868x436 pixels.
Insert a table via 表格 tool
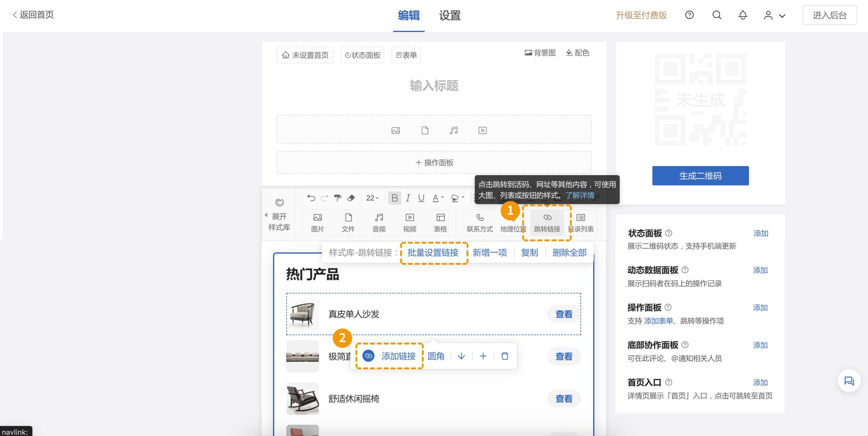coord(440,223)
